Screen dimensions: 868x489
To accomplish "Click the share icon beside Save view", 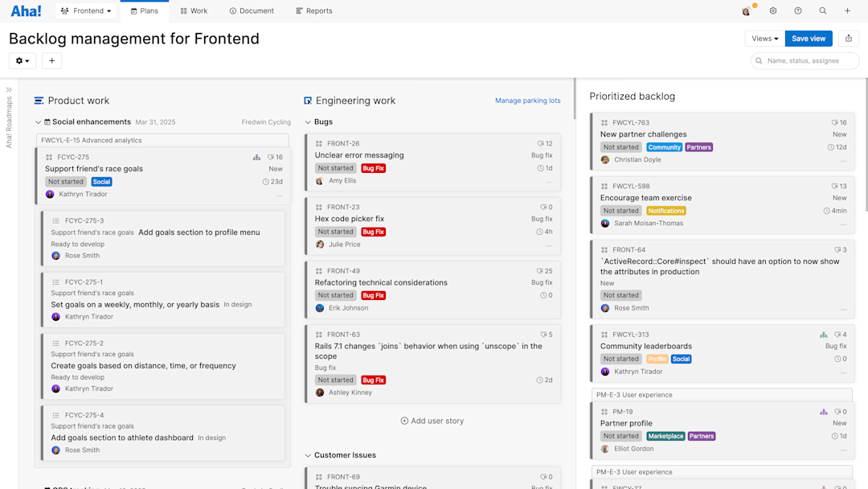I will 849,38.
